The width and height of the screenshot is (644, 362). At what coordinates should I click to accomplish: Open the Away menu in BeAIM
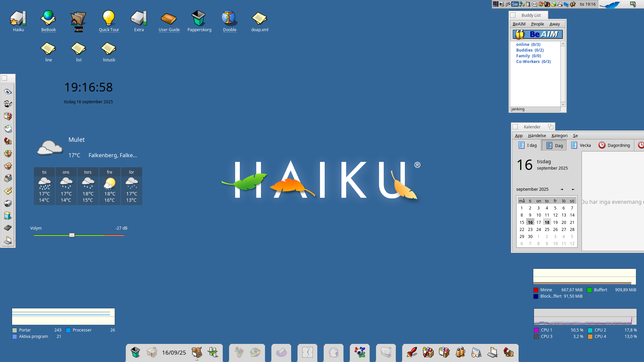point(554,24)
